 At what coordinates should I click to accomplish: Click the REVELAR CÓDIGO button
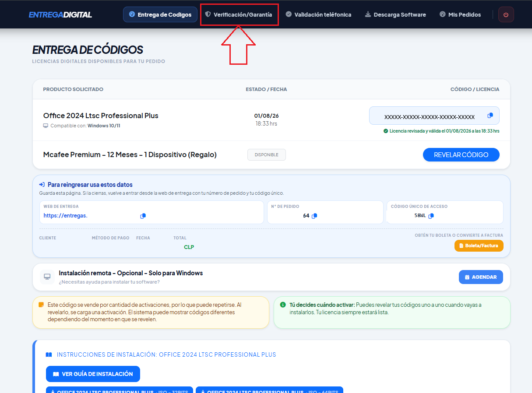pos(461,154)
